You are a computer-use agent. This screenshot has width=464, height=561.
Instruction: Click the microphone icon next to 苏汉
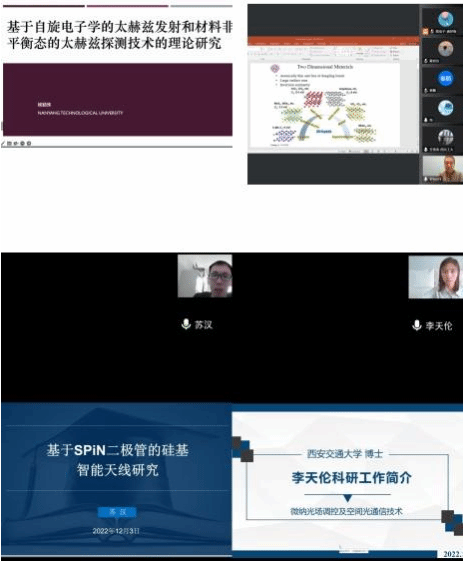(186, 324)
